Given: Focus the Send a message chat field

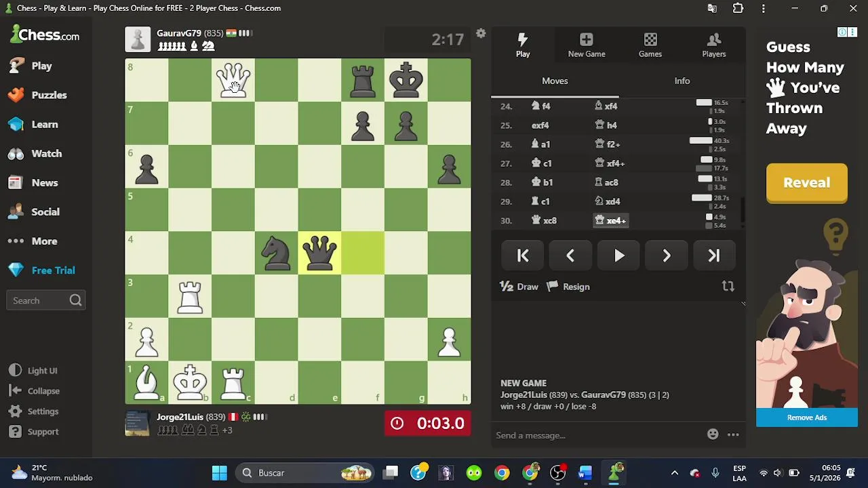Looking at the screenshot, I should (597, 435).
